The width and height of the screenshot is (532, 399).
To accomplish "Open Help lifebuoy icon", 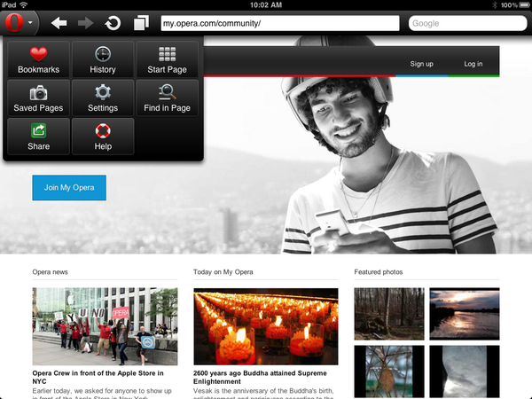I will (x=103, y=136).
